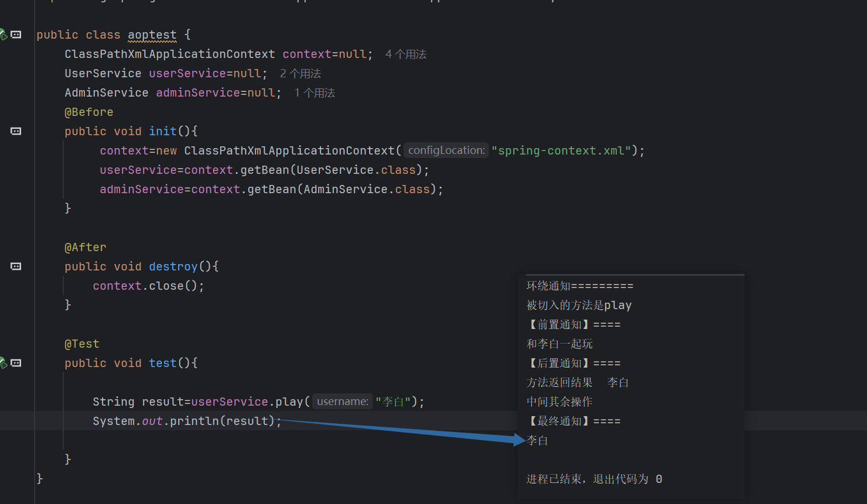Click the @Before annotation
867x504 pixels.
(x=88, y=112)
